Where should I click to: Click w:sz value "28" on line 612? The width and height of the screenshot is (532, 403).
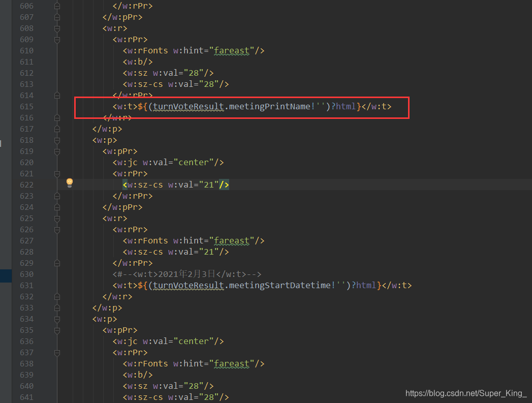[x=194, y=73]
